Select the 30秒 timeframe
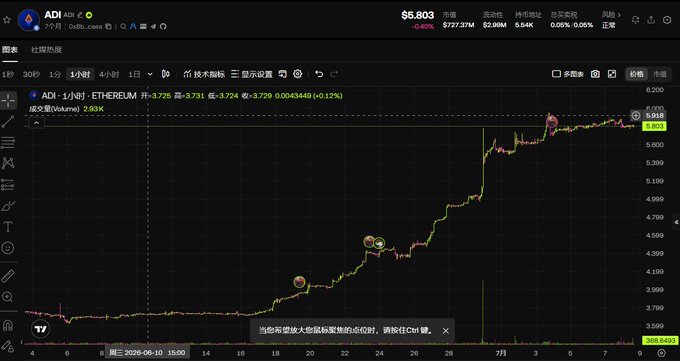 (x=31, y=74)
